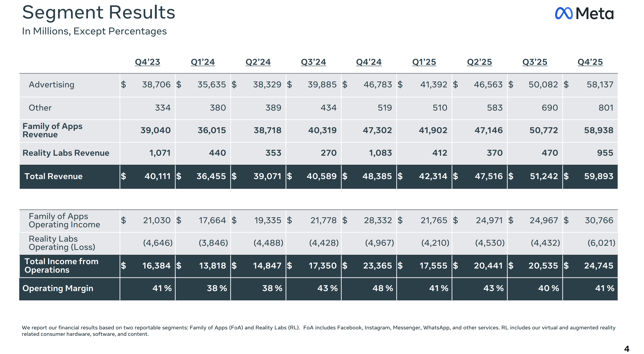Click the Q3'24 column header
This screenshot has width=644, height=354.
pos(313,62)
